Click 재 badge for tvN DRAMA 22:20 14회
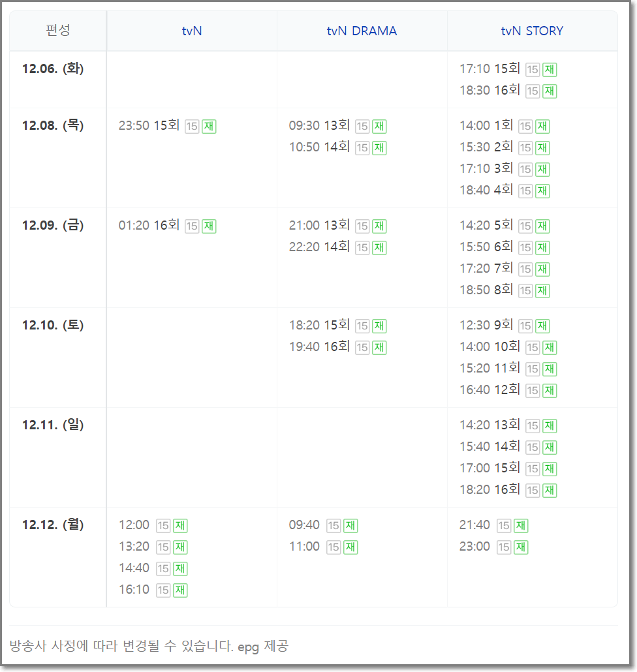The width and height of the screenshot is (637, 672). (379, 248)
